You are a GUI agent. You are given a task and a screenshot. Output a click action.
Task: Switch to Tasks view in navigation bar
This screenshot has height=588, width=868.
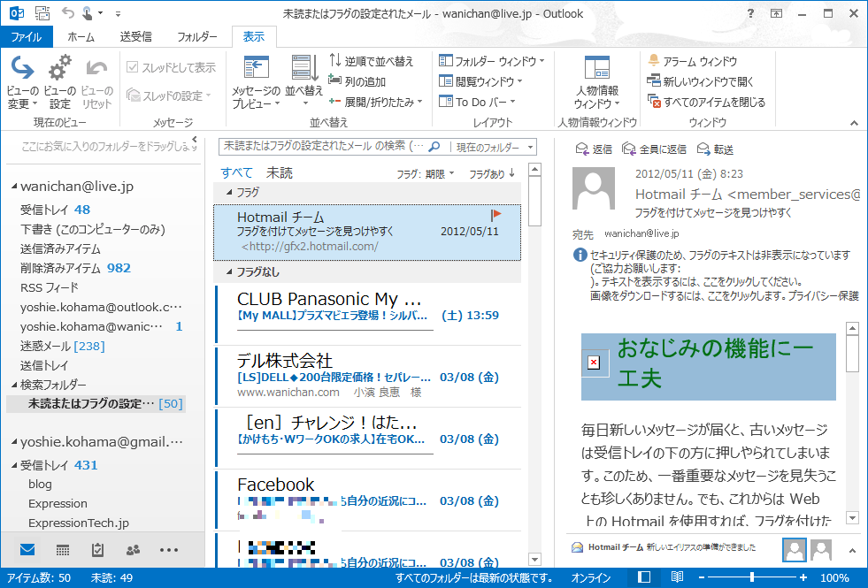(97, 550)
